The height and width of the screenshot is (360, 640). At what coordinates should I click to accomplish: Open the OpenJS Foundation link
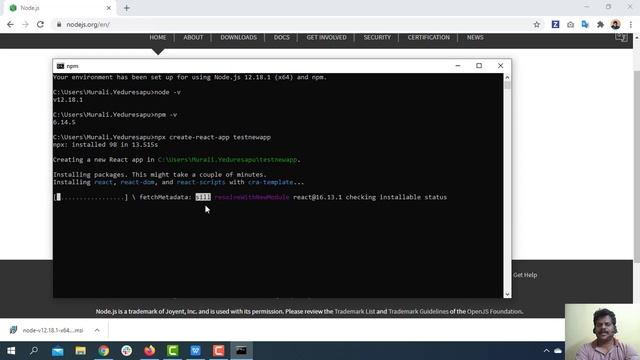click(x=494, y=311)
